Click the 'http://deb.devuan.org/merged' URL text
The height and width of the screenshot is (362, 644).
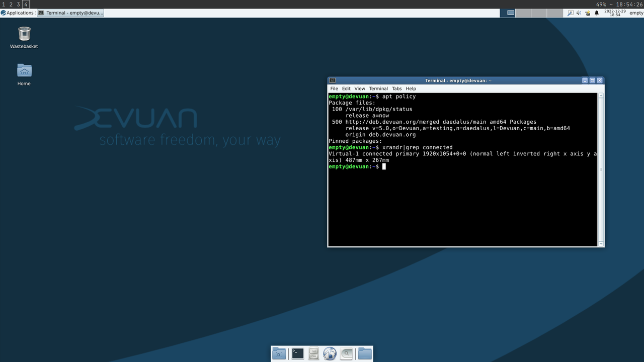392,122
